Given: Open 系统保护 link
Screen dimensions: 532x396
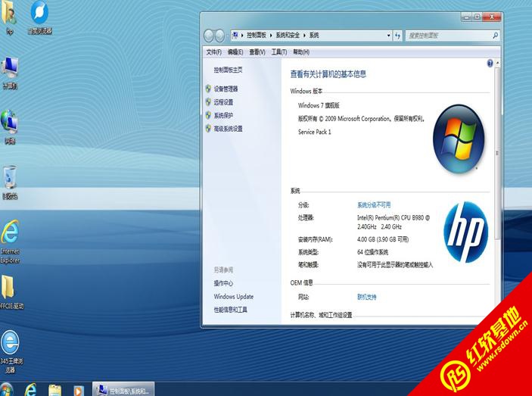Looking at the screenshot, I should click(x=223, y=115).
